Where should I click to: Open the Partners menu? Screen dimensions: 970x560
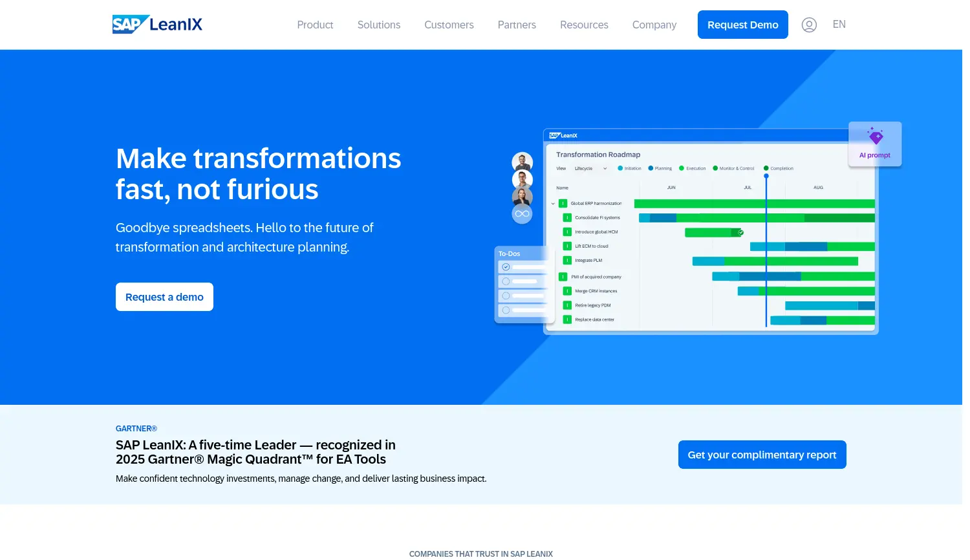point(517,25)
